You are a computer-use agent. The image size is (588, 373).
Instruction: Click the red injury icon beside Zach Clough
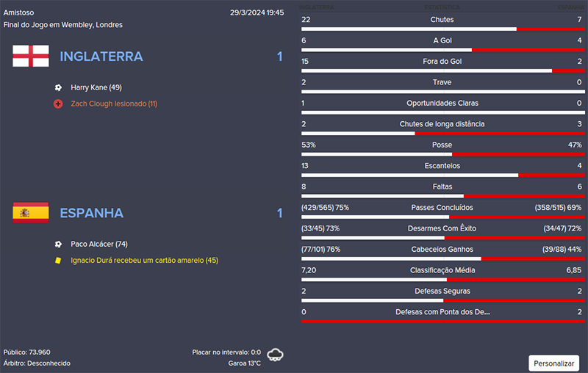coord(58,104)
